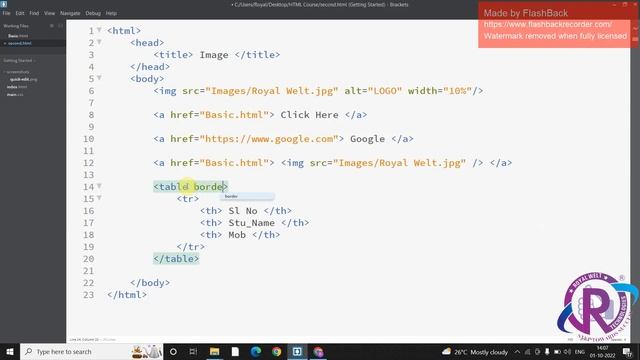Image resolution: width=640 pixels, height=360 pixels.
Task: Place cursor in the title tag text 'Image'
Action: pyautogui.click(x=214, y=55)
